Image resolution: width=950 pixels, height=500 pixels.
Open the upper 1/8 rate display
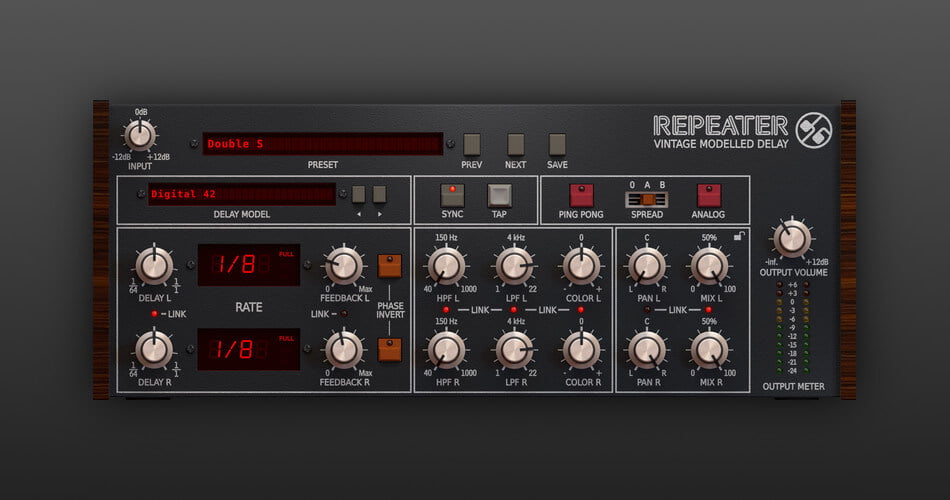pyautogui.click(x=248, y=265)
